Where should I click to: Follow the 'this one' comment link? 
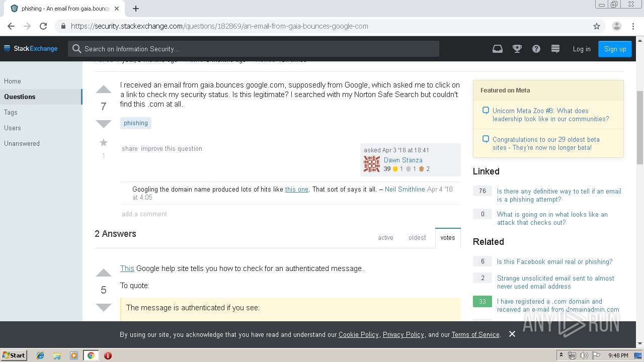[297, 189]
